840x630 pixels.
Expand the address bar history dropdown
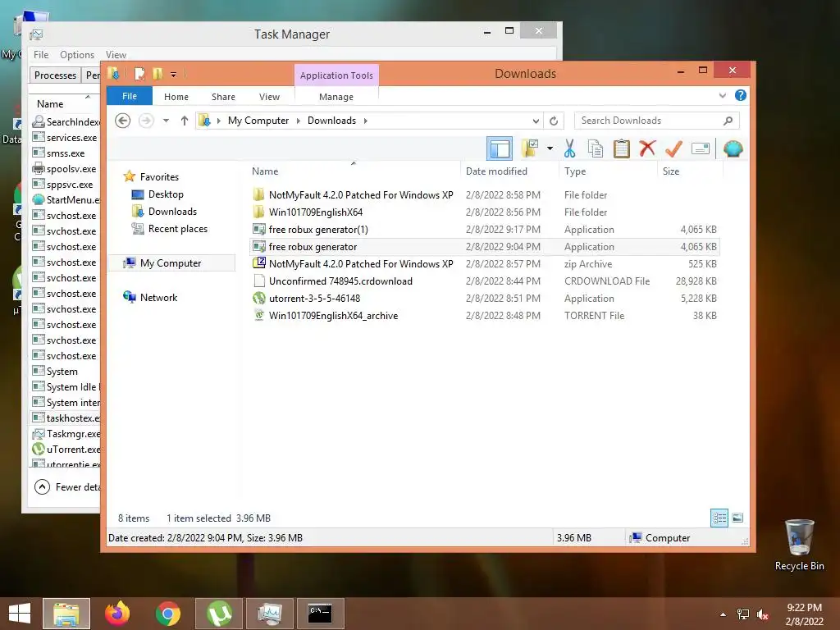point(536,121)
